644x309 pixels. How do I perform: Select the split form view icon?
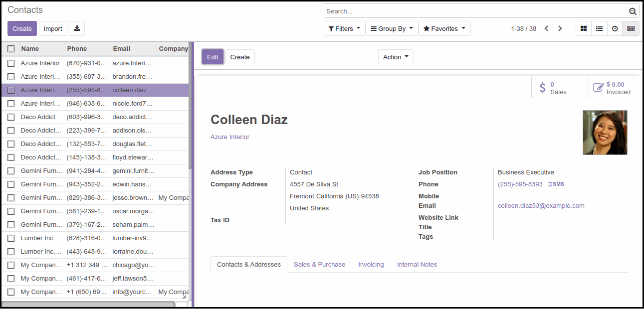click(x=631, y=28)
